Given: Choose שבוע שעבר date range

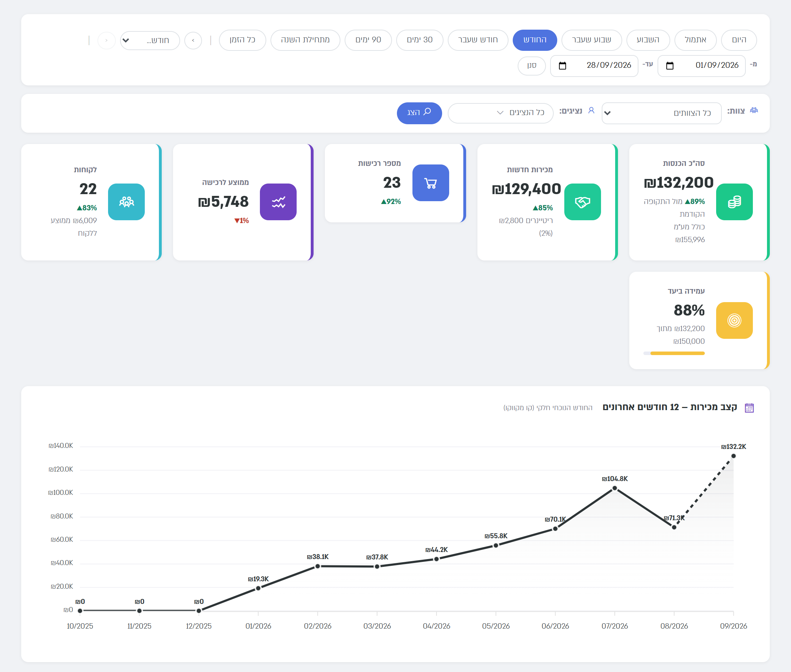Looking at the screenshot, I should tap(591, 40).
